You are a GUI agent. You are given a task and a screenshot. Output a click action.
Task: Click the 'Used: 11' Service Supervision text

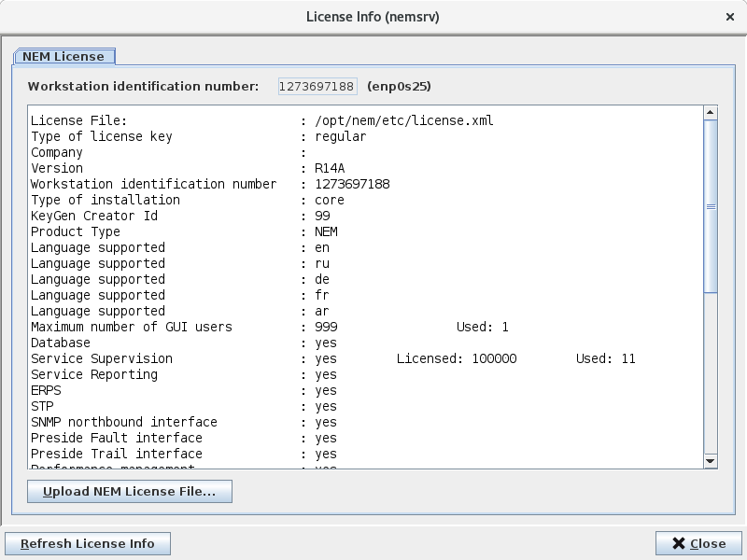coord(605,359)
